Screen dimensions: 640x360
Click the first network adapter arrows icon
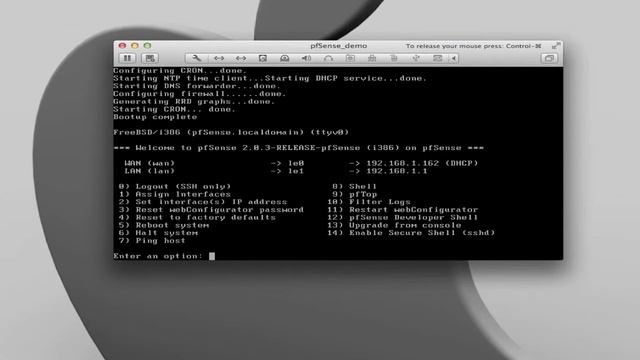tap(219, 58)
